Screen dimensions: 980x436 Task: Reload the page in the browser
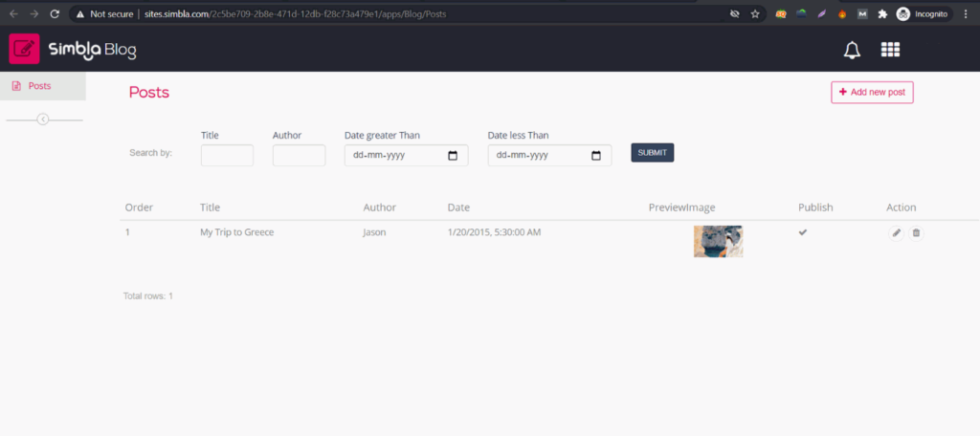55,13
